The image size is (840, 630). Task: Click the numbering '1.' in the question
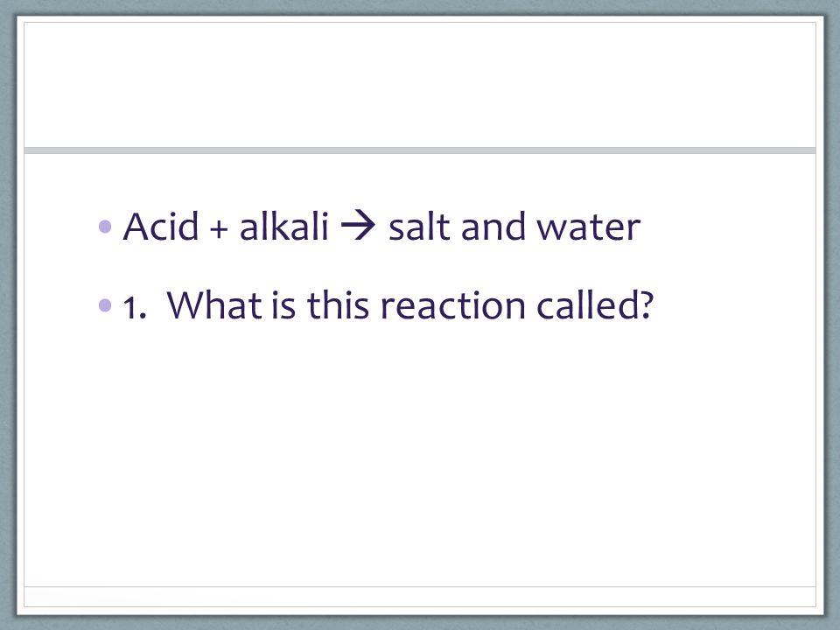(135, 308)
